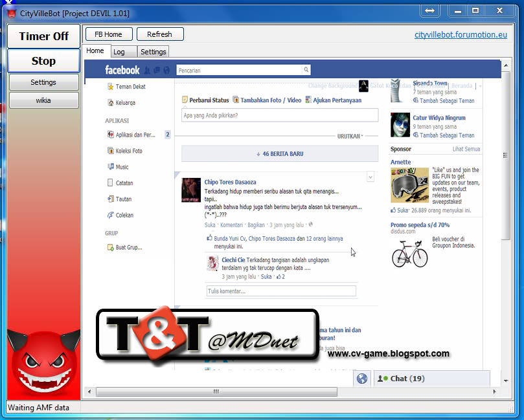The height and width of the screenshot is (420, 524).
Task: Open Chipo Tores Dasaoza profile link
Action: (x=230, y=182)
